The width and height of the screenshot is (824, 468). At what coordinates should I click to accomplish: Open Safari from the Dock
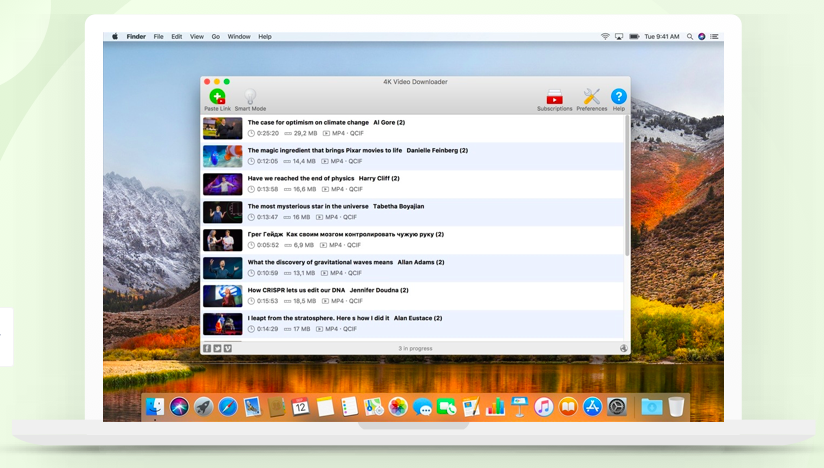228,407
